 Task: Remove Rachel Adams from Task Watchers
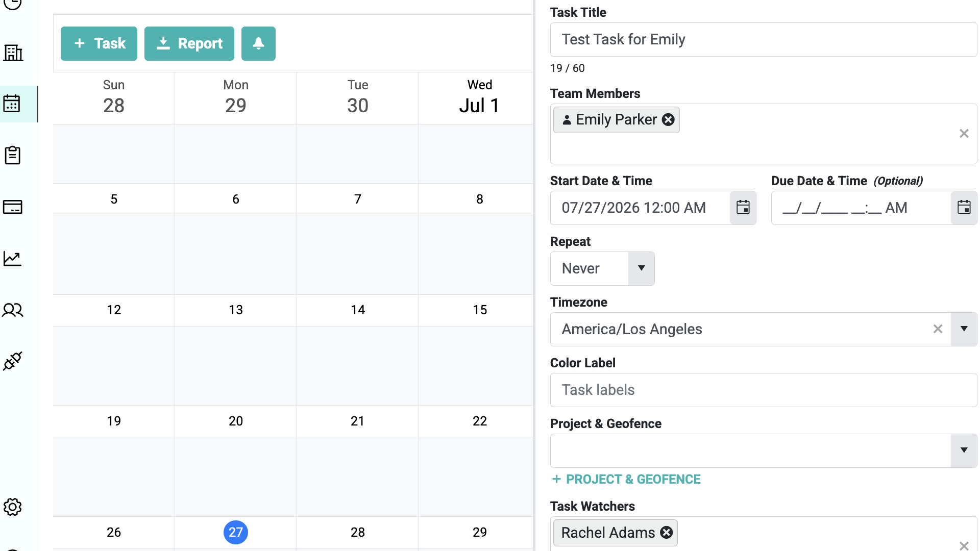pyautogui.click(x=666, y=532)
